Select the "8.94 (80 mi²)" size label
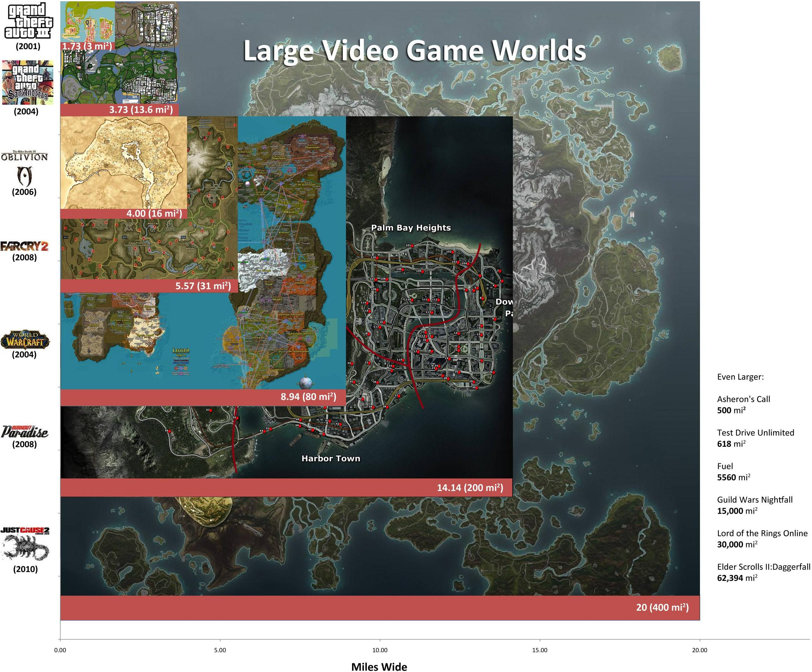Image resolution: width=812 pixels, height=672 pixels. tap(308, 397)
